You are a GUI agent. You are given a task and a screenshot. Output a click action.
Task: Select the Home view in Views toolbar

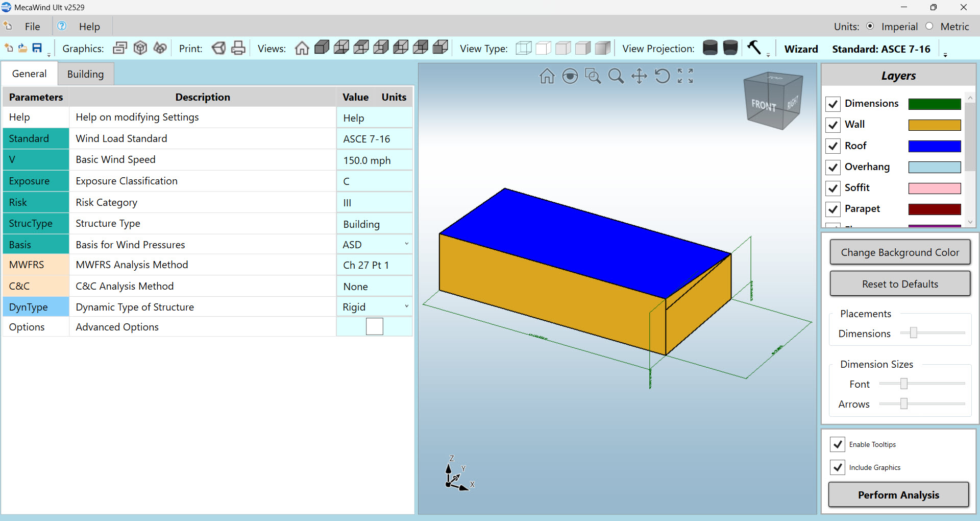click(x=302, y=48)
